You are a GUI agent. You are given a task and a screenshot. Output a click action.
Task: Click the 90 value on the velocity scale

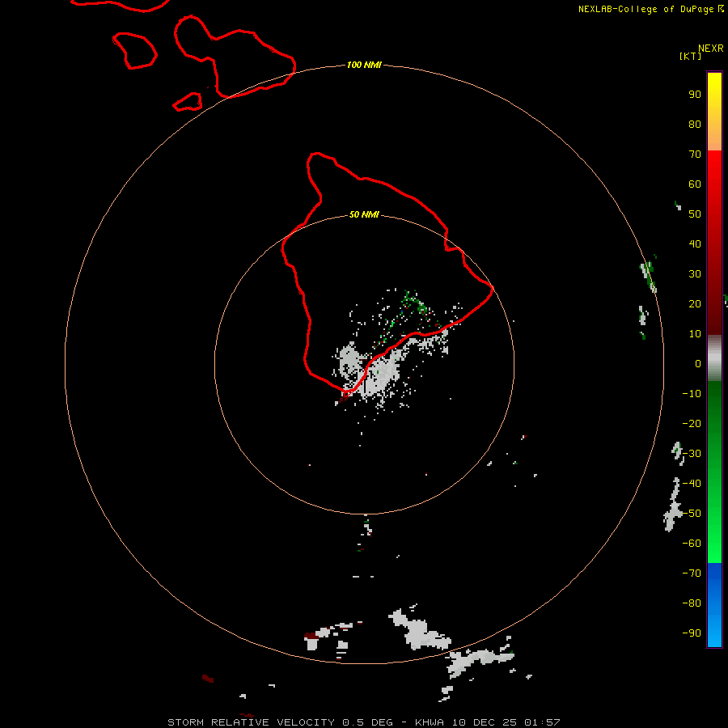(x=695, y=95)
